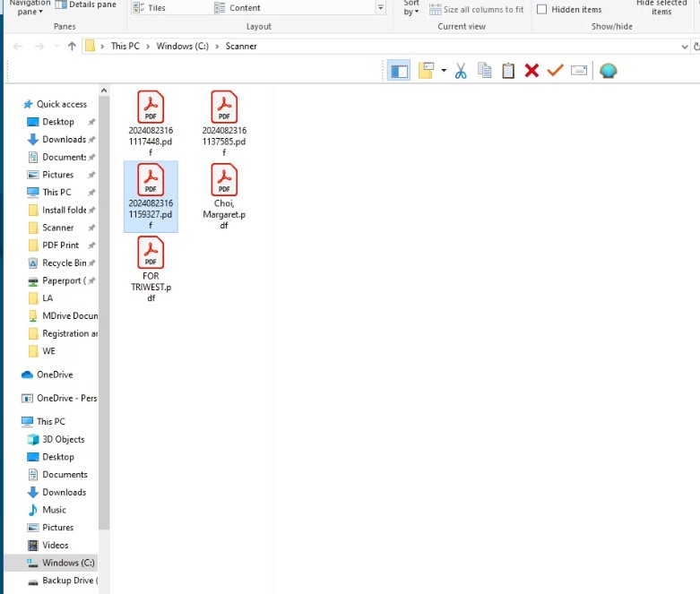Open the Sort by dropdown
This screenshot has width=700, height=594.
pos(410,7)
